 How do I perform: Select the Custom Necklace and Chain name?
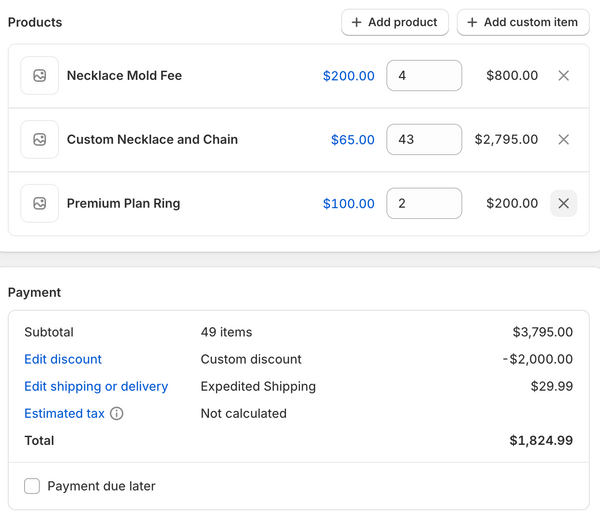[152, 139]
